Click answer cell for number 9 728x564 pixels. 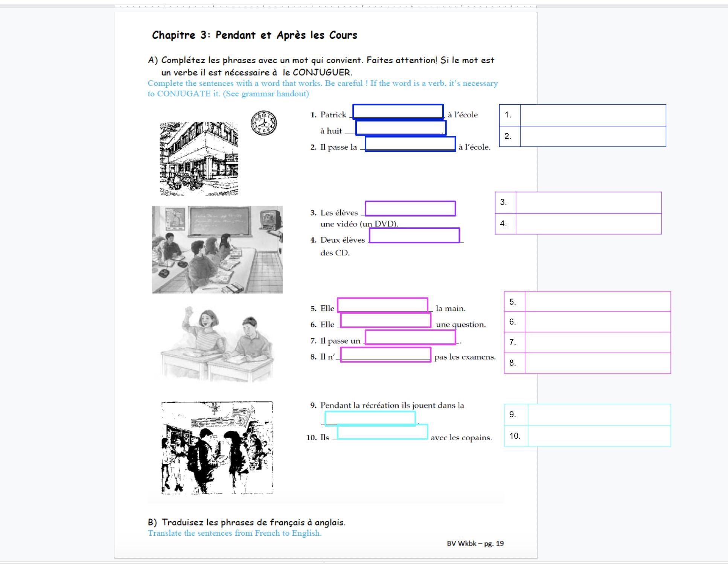pos(599,415)
